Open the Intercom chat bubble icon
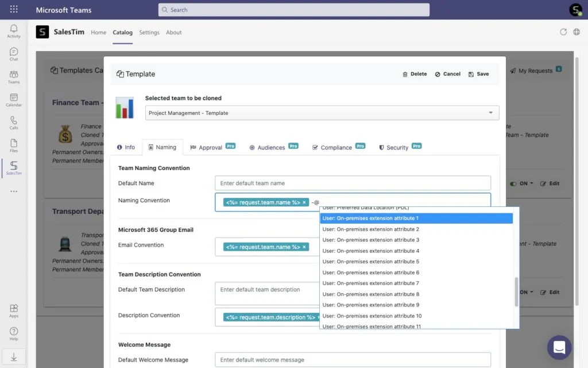The width and height of the screenshot is (588, 368). 559,347
